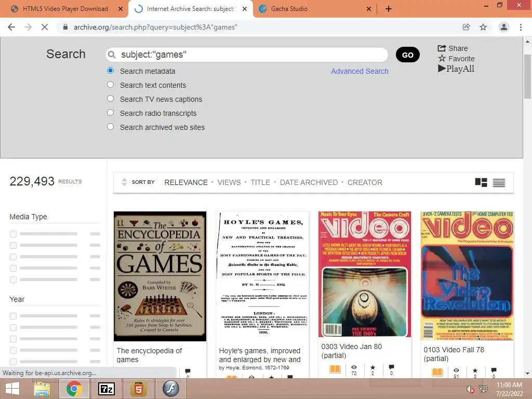Click the Favorite star icon

click(442, 58)
